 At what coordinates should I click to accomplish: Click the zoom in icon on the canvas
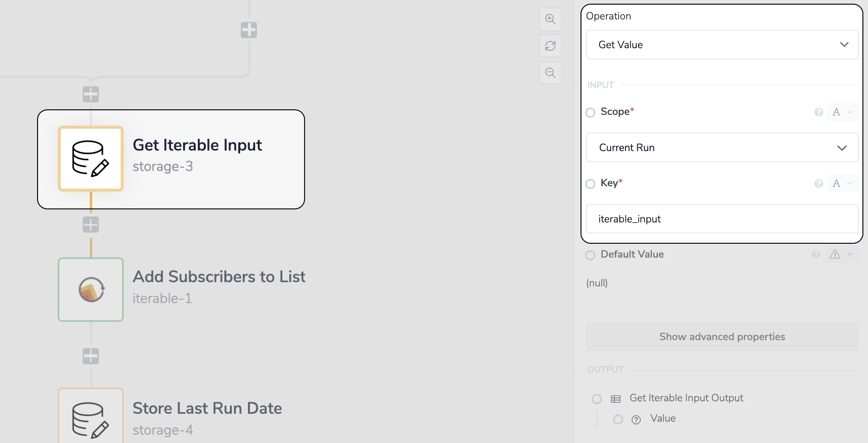point(550,19)
